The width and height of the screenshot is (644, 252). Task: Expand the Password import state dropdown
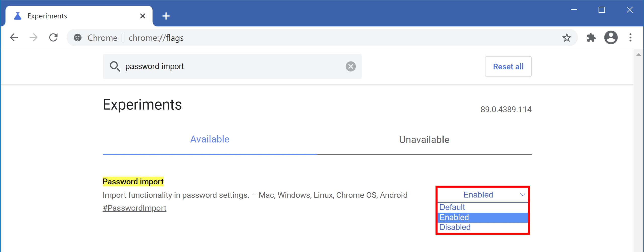point(482,195)
